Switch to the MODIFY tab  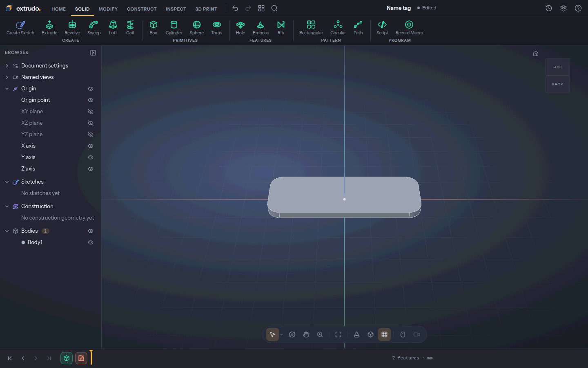pos(108,9)
